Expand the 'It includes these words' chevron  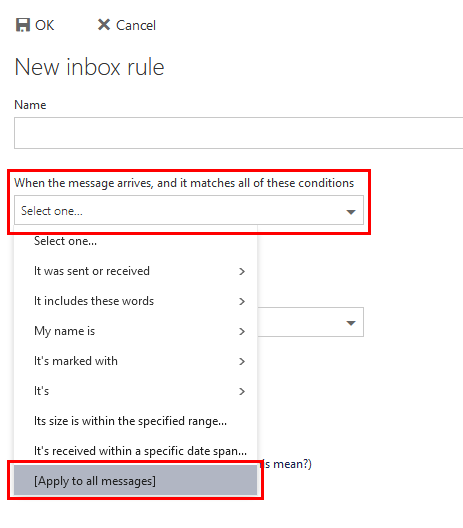[x=242, y=301]
